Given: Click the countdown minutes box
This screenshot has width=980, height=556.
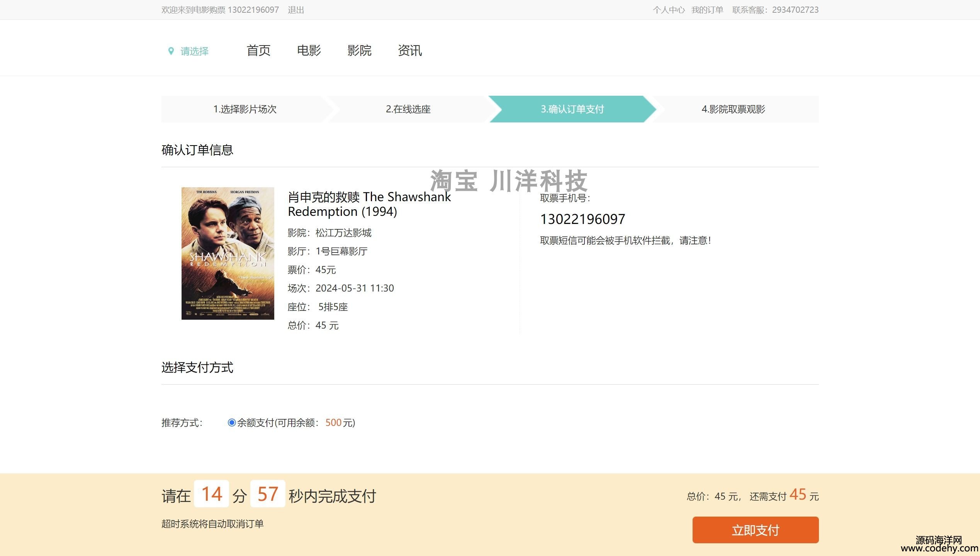Looking at the screenshot, I should [211, 494].
